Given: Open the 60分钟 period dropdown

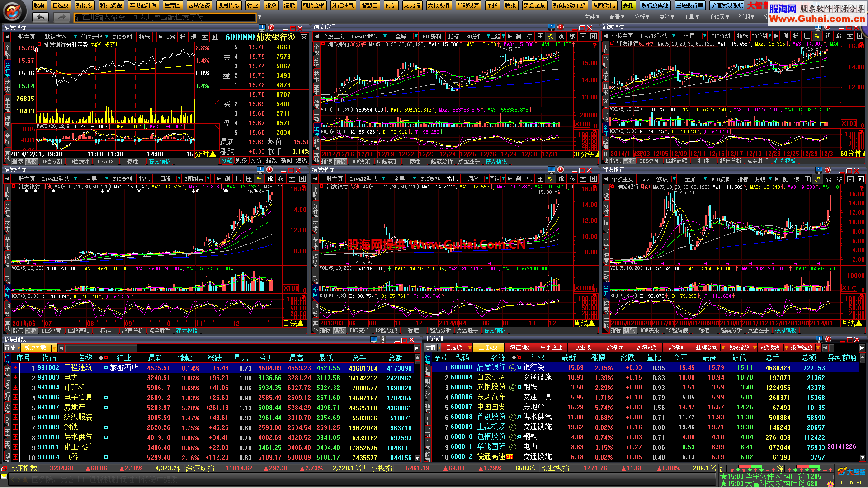Looking at the screenshot, I should tap(771, 36).
